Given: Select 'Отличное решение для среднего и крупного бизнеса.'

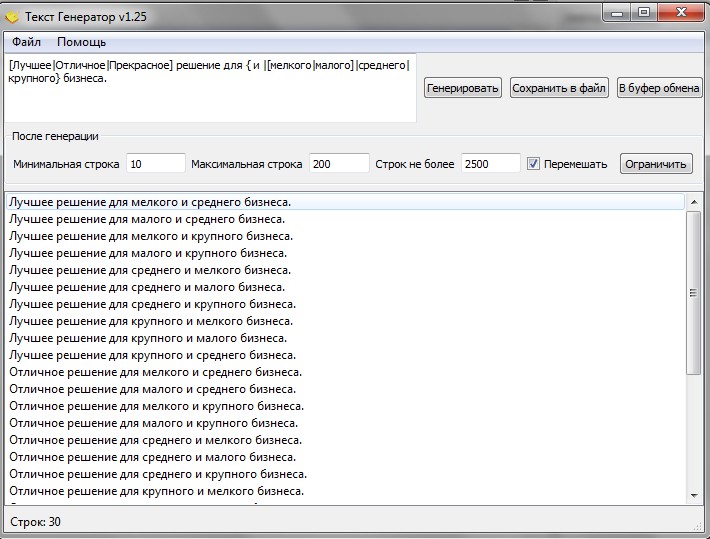Looking at the screenshot, I should coord(346,474).
